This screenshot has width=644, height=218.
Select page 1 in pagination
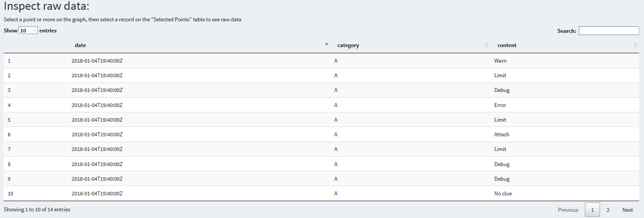tap(592, 210)
